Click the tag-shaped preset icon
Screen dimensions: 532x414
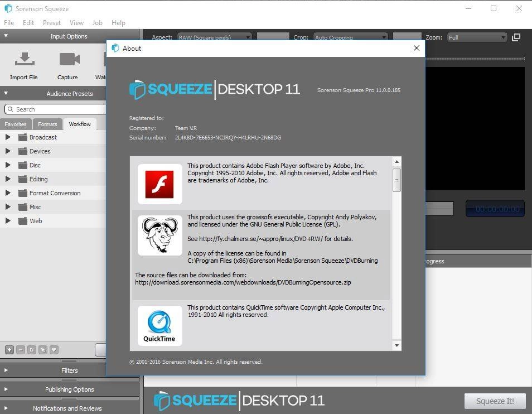pyautogui.click(x=43, y=349)
